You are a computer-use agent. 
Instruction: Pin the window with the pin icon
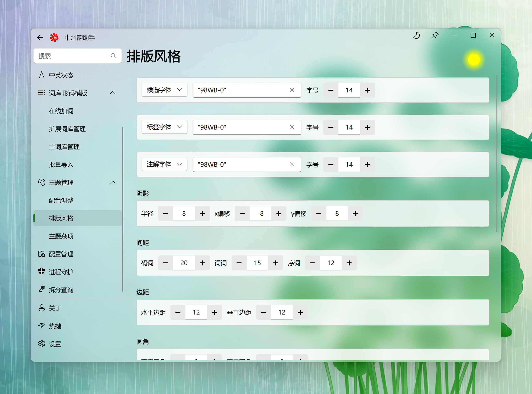(435, 36)
